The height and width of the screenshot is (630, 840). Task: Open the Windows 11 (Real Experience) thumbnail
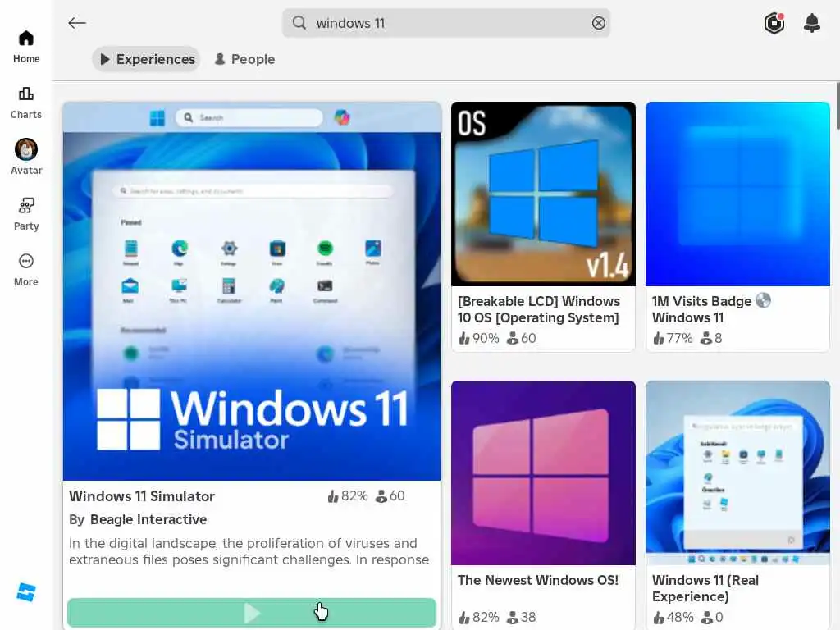737,473
